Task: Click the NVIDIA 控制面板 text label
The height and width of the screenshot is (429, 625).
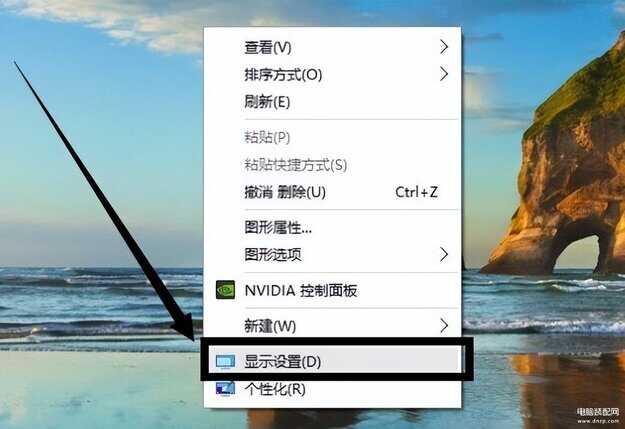Action: pos(301,291)
